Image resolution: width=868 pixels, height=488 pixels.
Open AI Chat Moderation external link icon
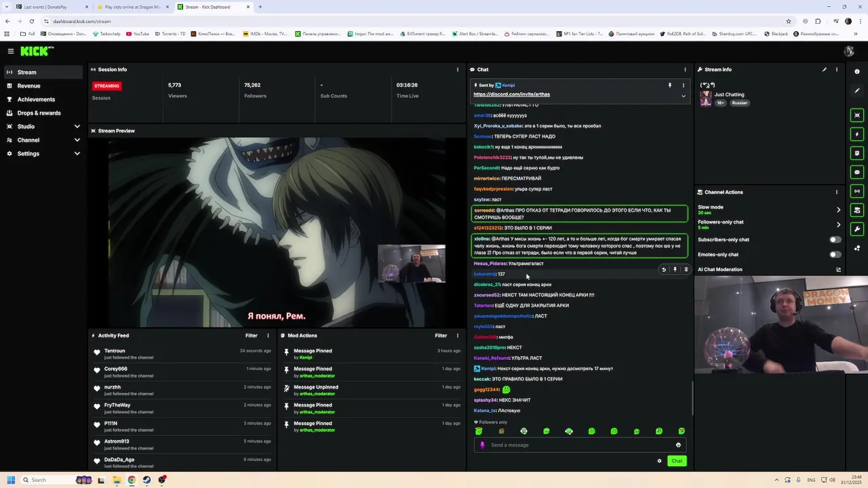click(838, 270)
